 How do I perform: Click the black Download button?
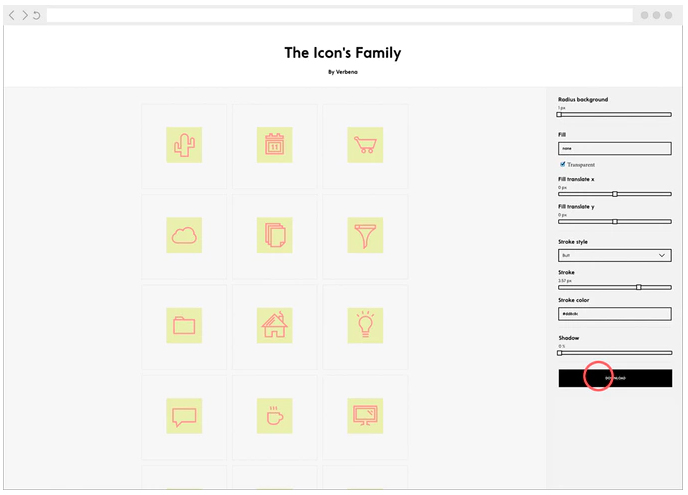(x=615, y=378)
